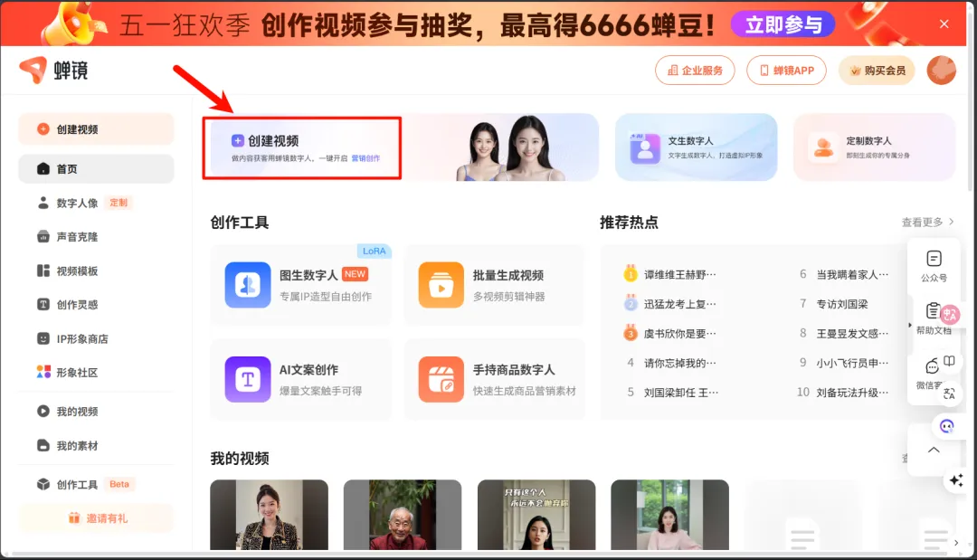
Task: Select 首页 in the sidebar
Action: point(96,169)
